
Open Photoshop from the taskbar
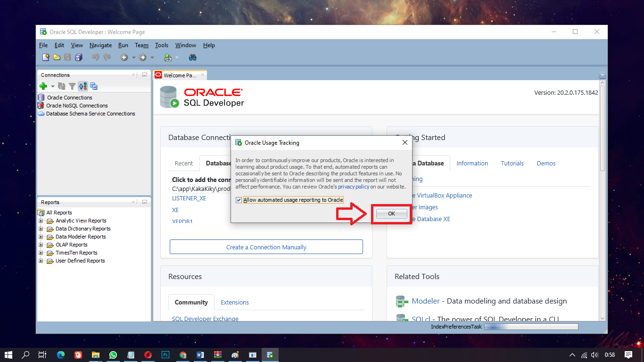[165, 355]
